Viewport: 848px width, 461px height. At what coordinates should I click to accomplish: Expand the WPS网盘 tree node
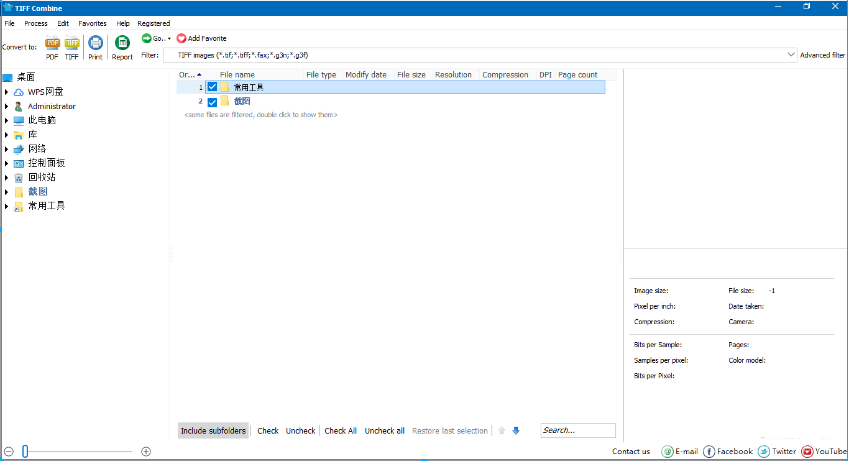pos(7,92)
